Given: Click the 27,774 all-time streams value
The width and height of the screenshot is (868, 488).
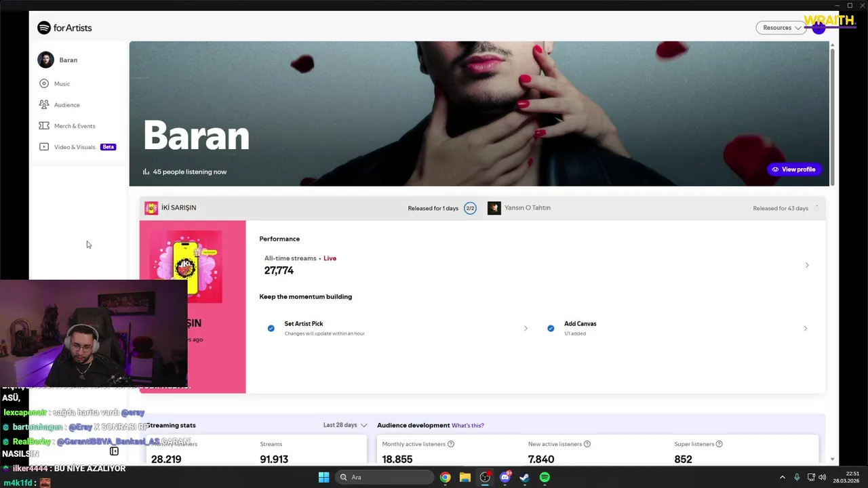Looking at the screenshot, I should pyautogui.click(x=279, y=270).
